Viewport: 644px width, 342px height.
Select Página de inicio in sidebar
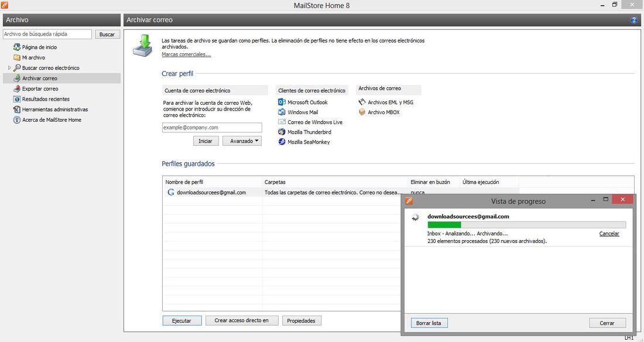click(39, 47)
